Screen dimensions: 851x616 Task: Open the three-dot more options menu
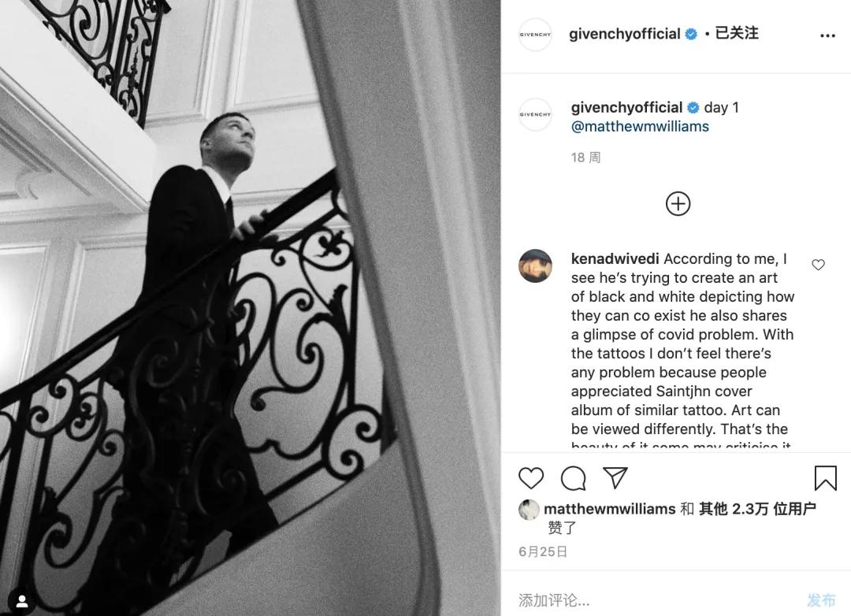[827, 35]
